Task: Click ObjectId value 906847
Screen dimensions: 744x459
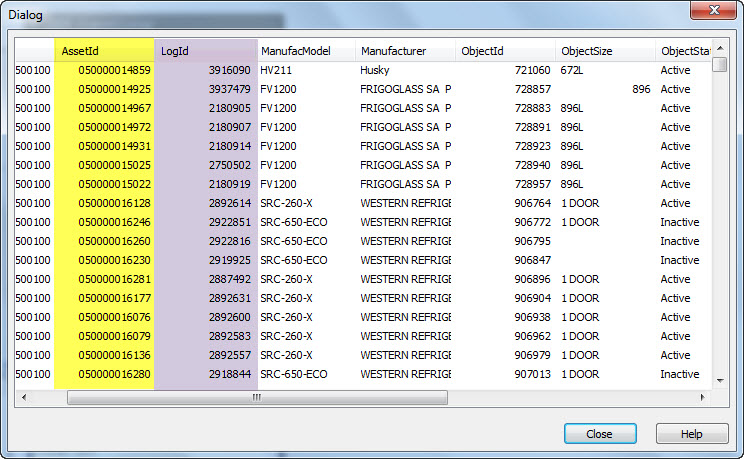Action: click(532, 260)
